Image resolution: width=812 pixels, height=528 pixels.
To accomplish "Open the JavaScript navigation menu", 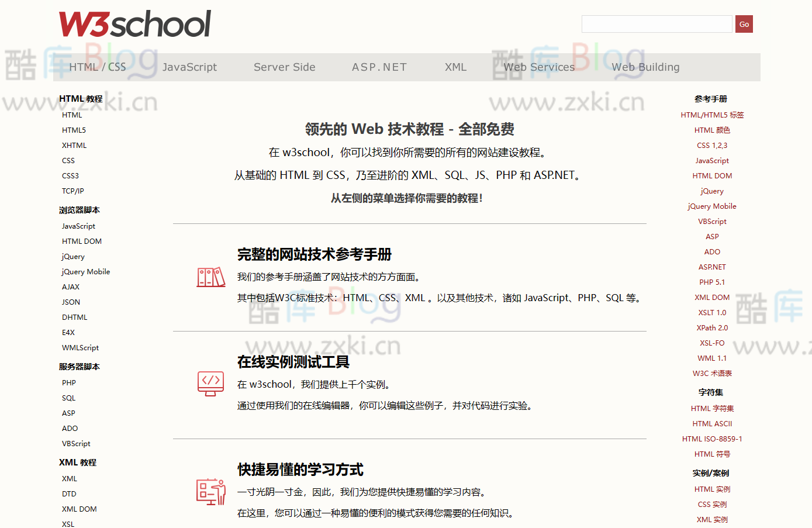I will (x=189, y=67).
